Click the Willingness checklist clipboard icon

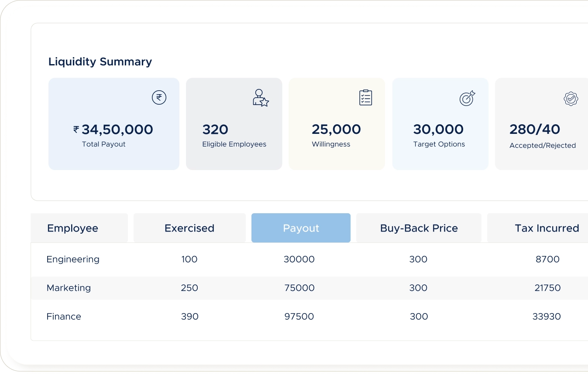(365, 98)
